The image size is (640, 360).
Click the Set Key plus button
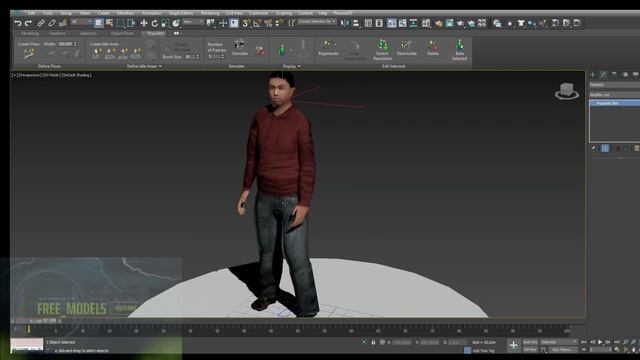(x=513, y=345)
